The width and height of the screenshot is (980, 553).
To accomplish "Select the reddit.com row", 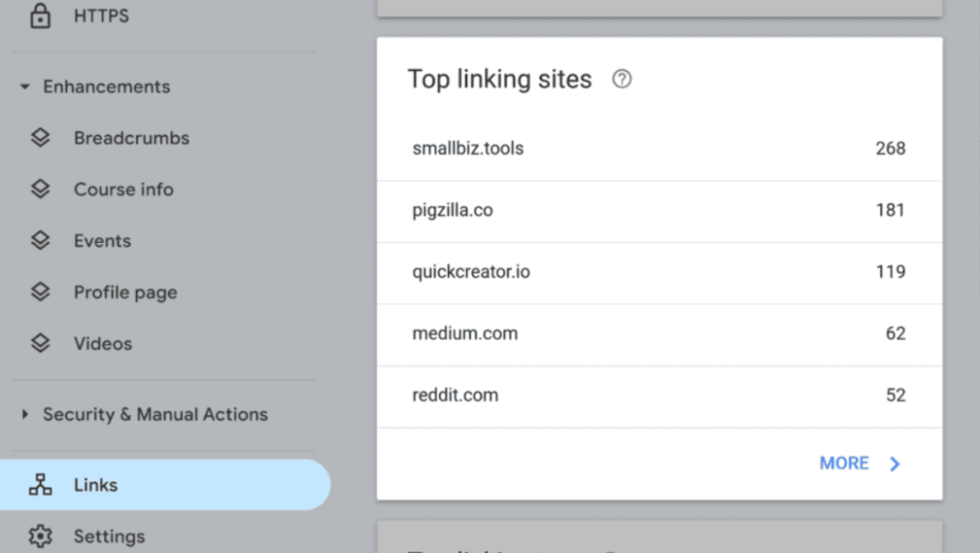I will coord(659,395).
